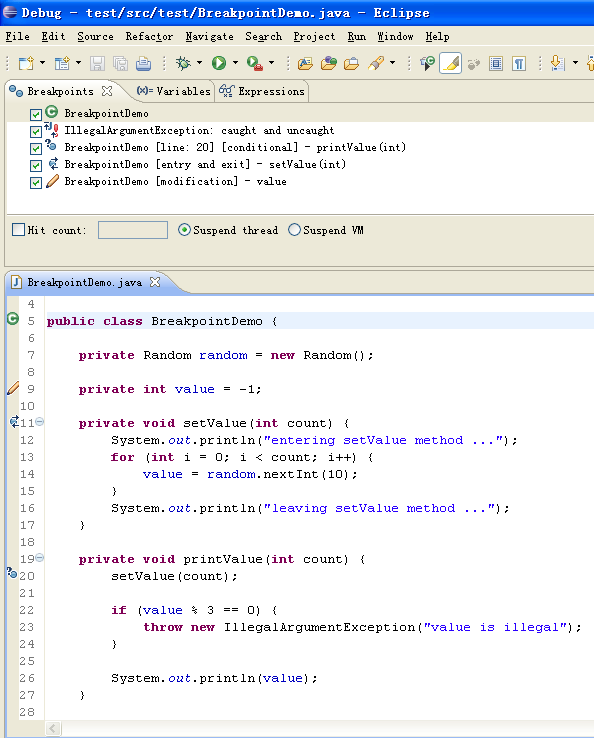The image size is (594, 738).
Task: Enable the Hit count checkbox
Action: [x=18, y=230]
